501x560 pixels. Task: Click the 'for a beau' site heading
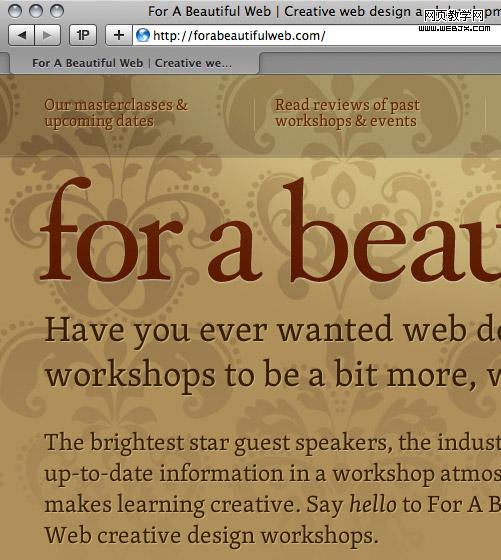tap(270, 230)
